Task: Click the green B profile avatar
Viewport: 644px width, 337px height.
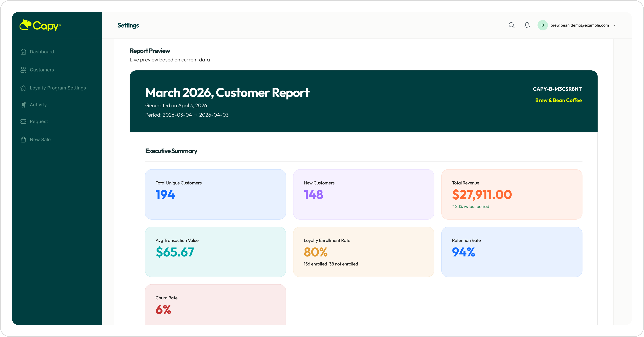Action: [x=543, y=25]
